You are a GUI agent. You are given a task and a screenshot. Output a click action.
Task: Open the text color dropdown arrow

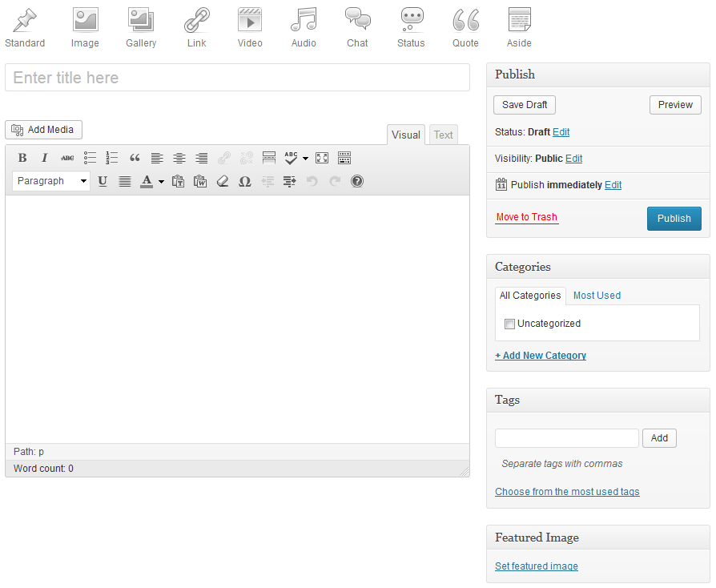click(161, 182)
